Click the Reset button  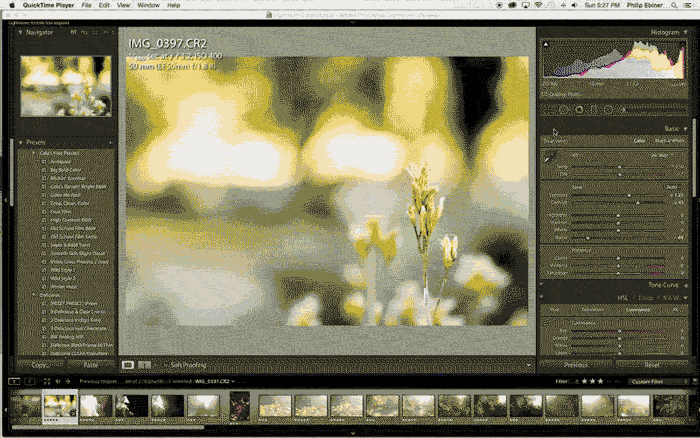pos(652,365)
